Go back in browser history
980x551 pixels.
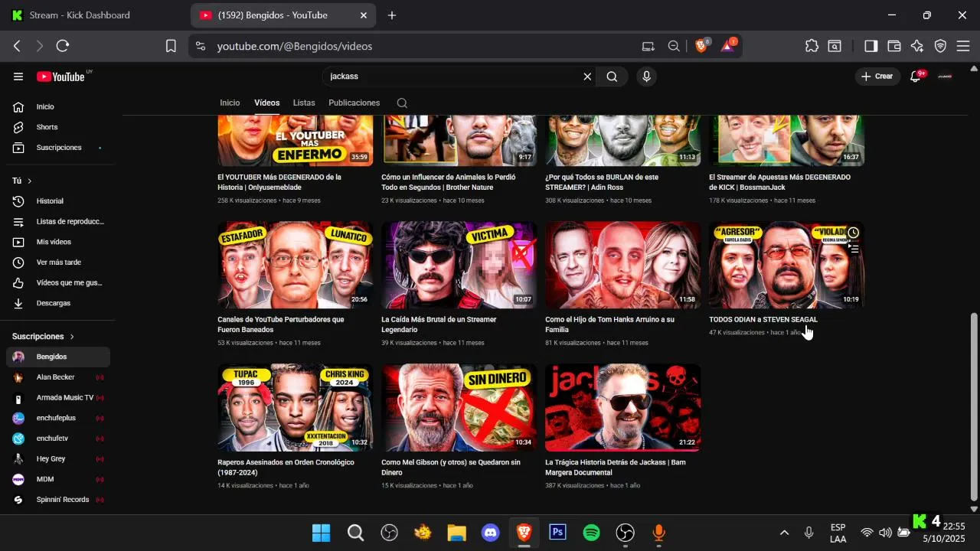click(x=17, y=46)
